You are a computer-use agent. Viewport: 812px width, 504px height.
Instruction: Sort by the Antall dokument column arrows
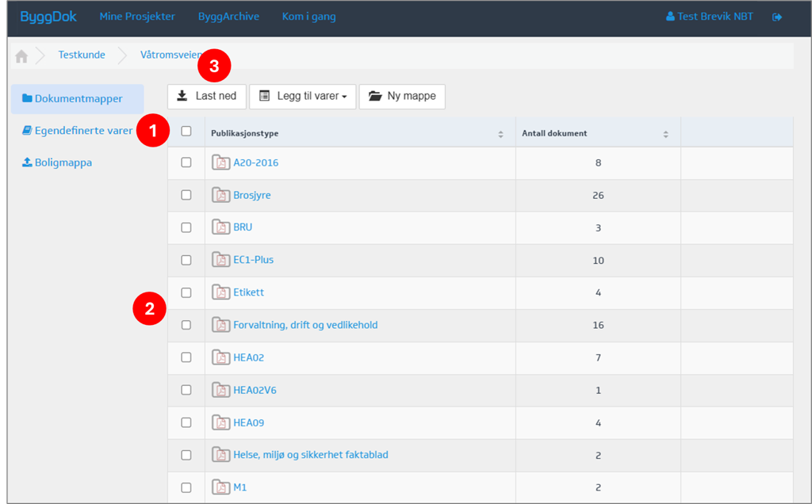[x=665, y=134]
